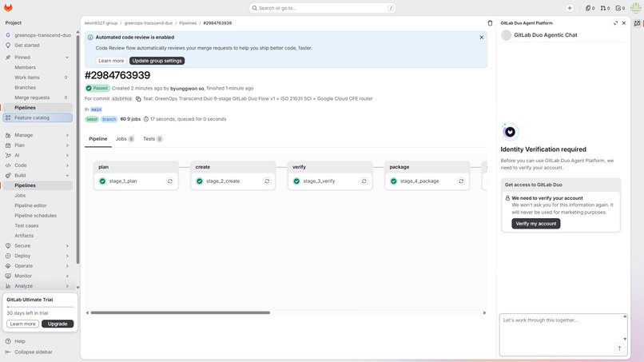Click Verify my account button

(535, 224)
